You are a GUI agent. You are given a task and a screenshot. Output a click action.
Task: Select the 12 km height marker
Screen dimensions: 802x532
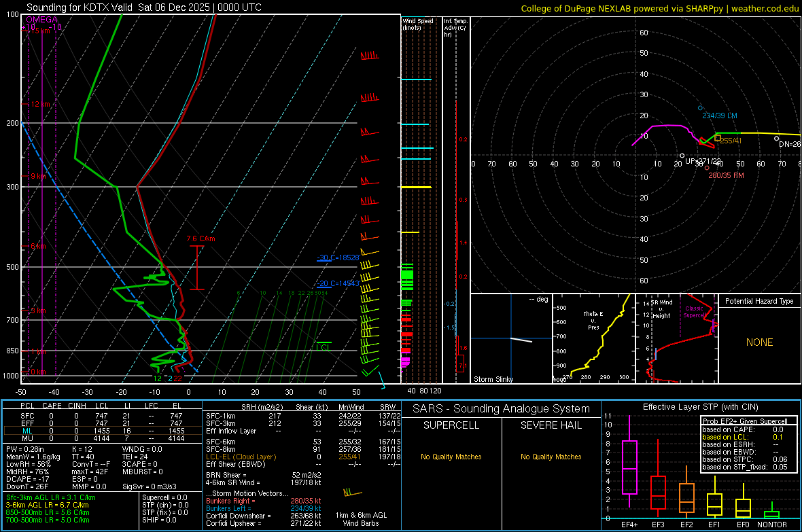39,104
